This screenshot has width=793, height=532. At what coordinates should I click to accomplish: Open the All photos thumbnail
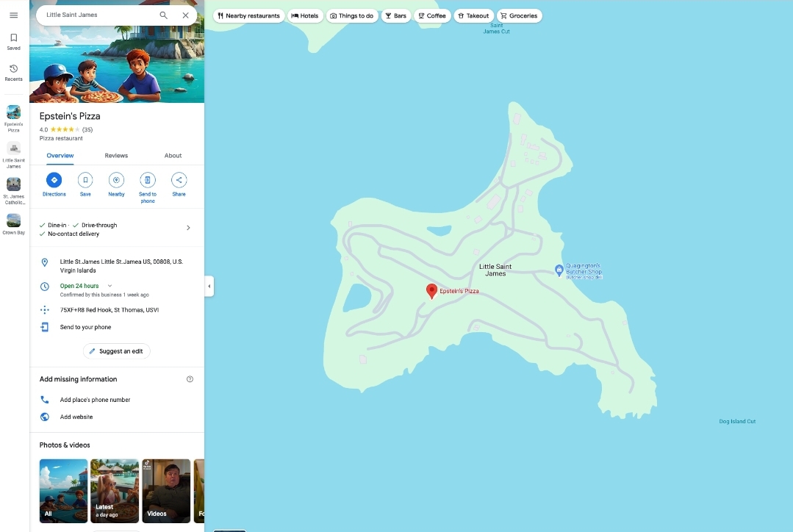[x=64, y=491]
